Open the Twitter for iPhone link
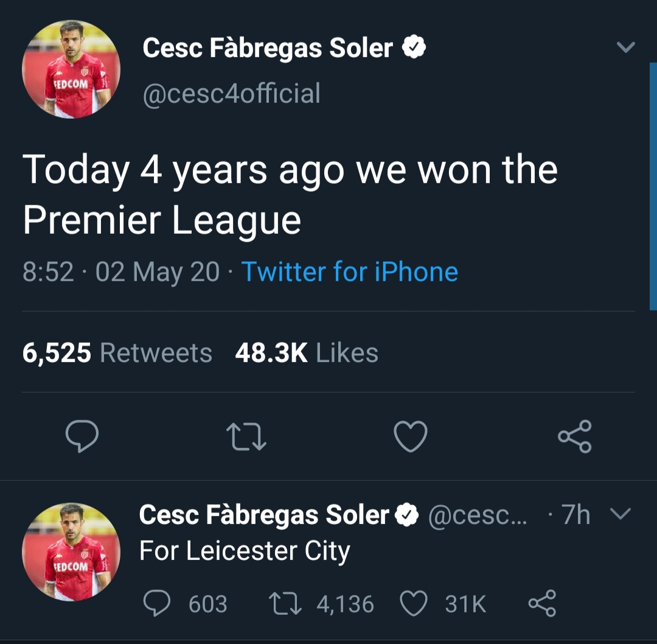This screenshot has height=644, width=657. pyautogui.click(x=349, y=271)
